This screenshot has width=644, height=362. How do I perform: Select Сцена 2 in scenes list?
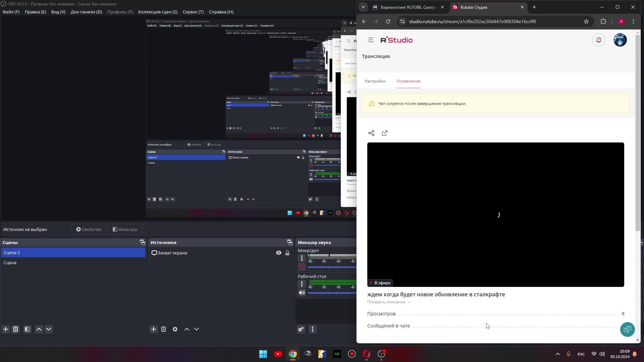click(73, 253)
